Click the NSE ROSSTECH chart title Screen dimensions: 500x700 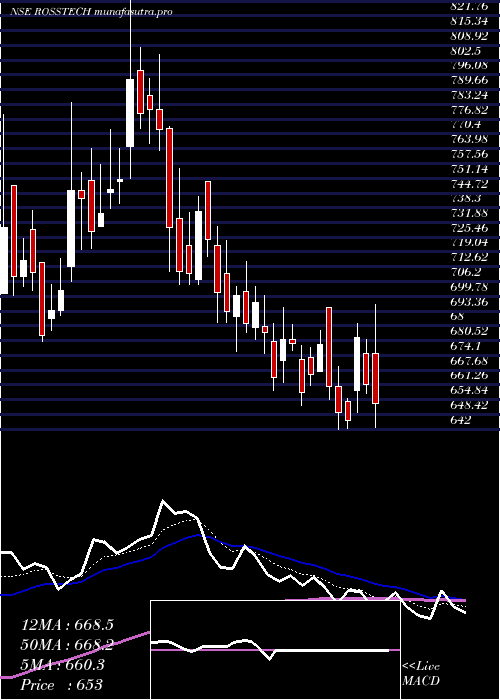pos(91,12)
